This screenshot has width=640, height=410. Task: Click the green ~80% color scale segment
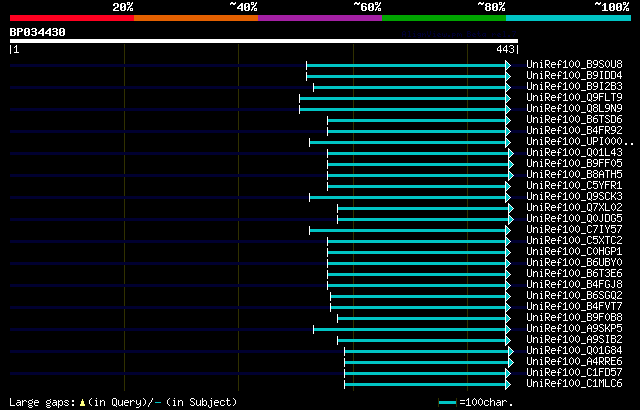[x=444, y=18]
